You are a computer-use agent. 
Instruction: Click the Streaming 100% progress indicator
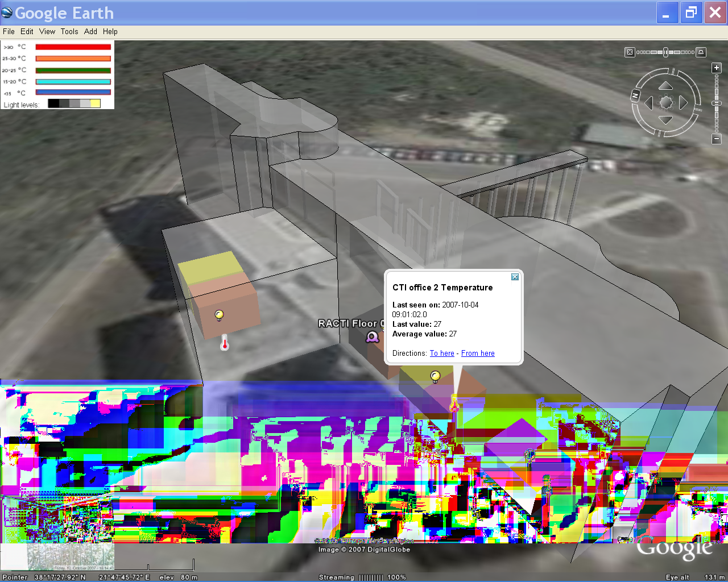tap(362, 577)
